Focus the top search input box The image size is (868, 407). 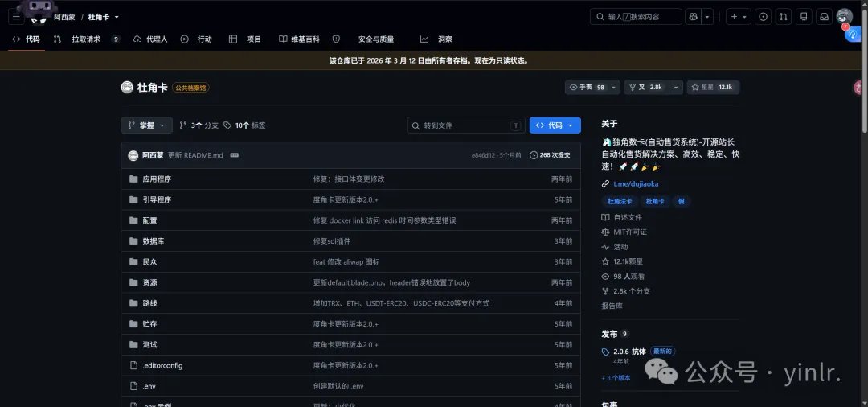(636, 17)
